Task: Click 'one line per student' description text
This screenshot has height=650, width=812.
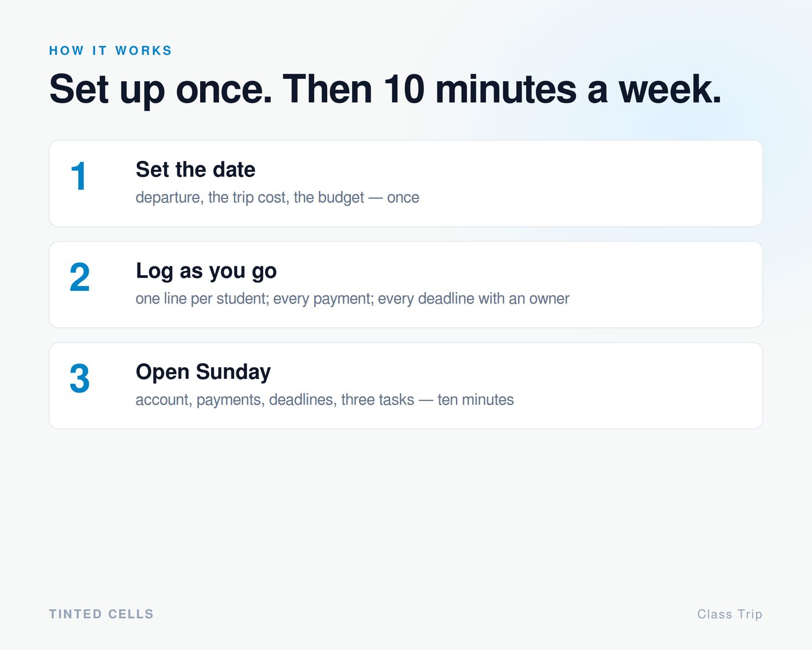Action: 201,298
